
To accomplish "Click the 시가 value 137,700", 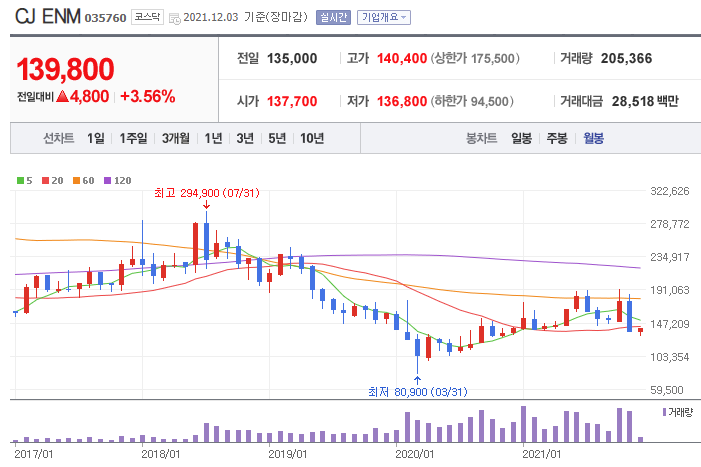I will click(x=292, y=101).
